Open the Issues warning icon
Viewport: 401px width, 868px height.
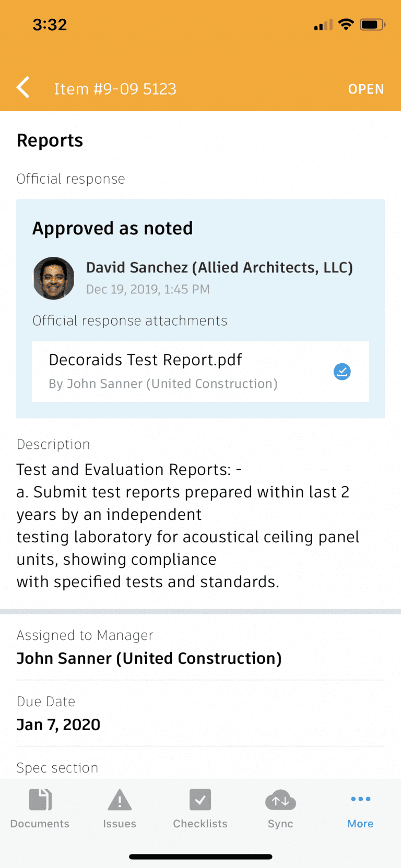(x=120, y=800)
